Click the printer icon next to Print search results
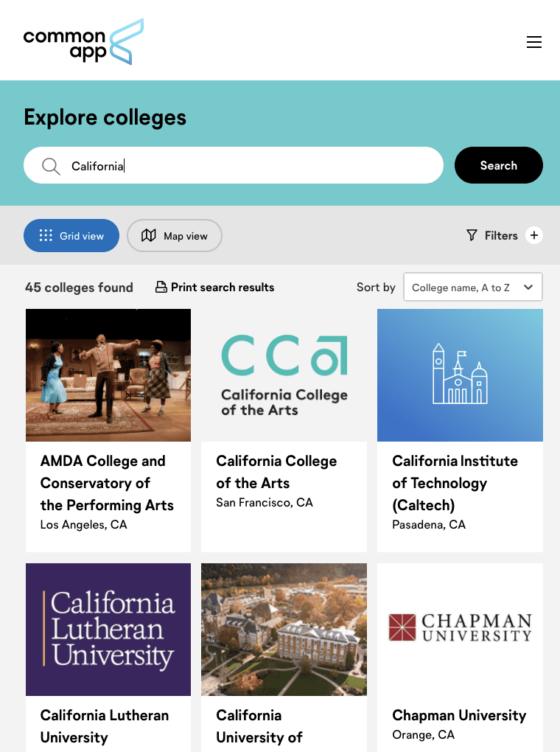Screen dimensions: 560x752 161,287
